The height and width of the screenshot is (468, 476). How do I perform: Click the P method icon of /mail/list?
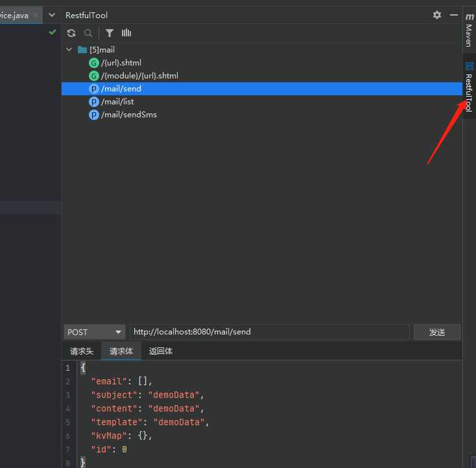(x=94, y=102)
